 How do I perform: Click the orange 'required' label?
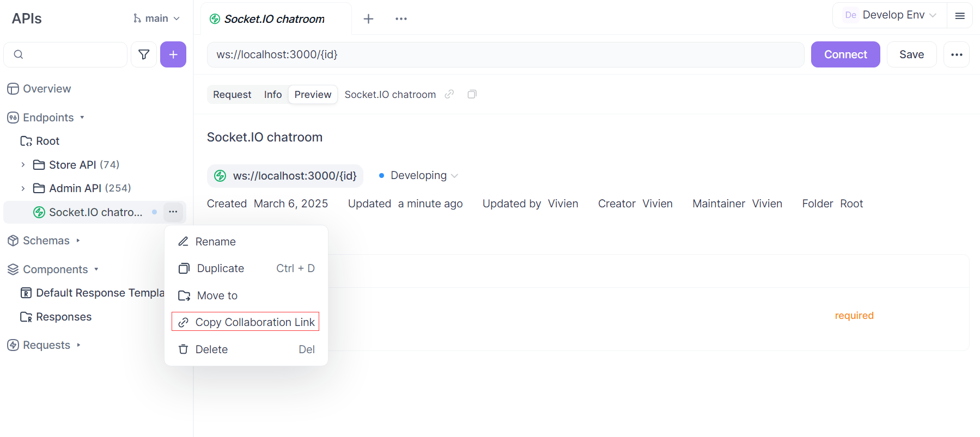coord(854,316)
